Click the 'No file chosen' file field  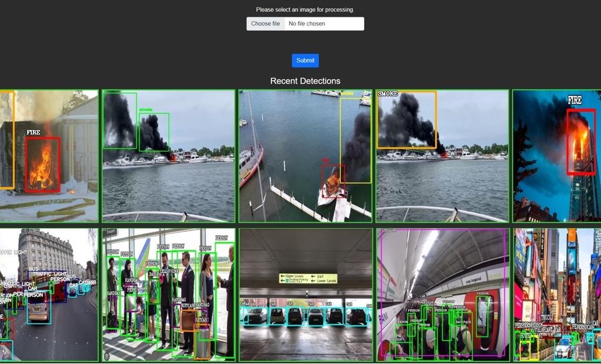coord(323,24)
